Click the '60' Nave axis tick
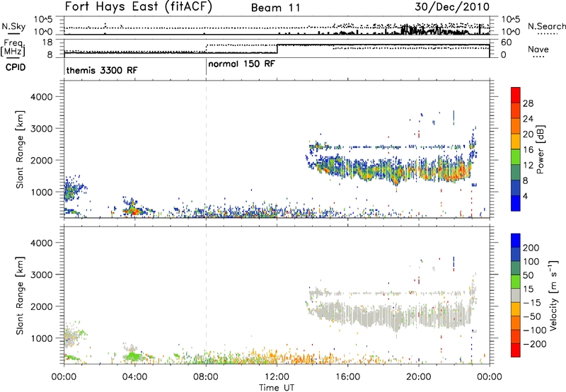566x392 pixels. point(506,42)
